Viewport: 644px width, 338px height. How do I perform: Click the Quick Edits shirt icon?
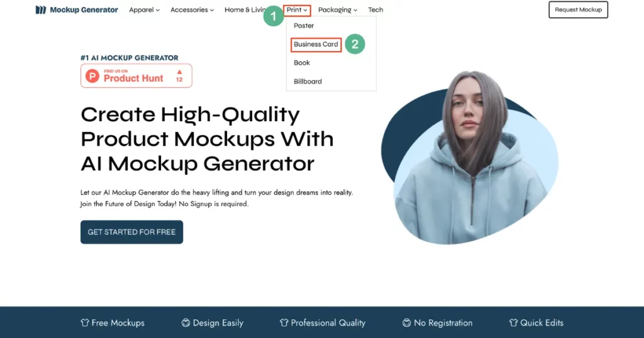click(x=513, y=323)
